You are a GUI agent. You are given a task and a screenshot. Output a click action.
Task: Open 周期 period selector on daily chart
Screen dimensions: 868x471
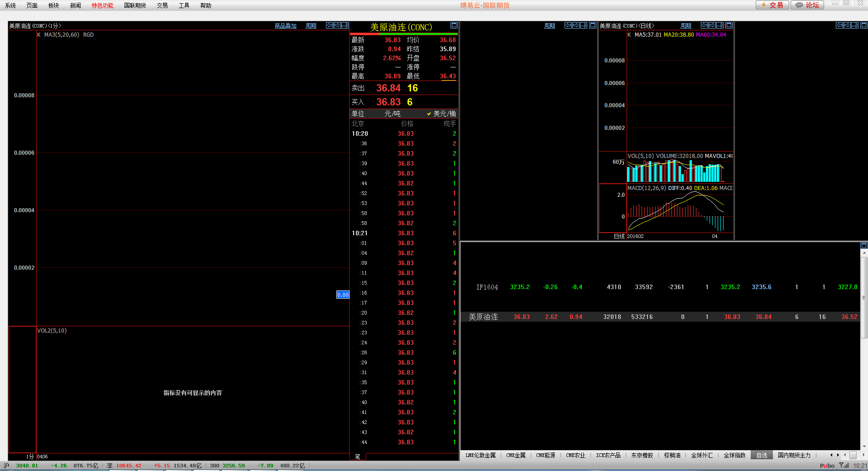(686, 26)
